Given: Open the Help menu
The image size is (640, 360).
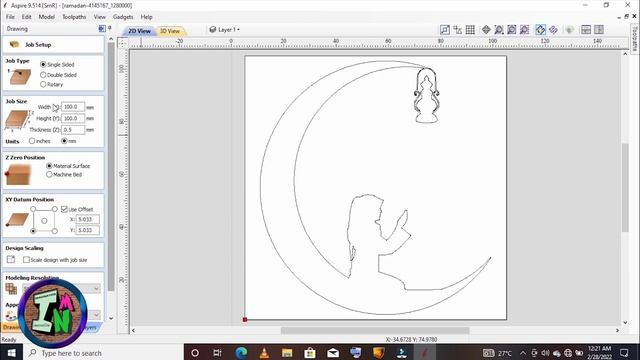Looking at the screenshot, I should coord(147,17).
